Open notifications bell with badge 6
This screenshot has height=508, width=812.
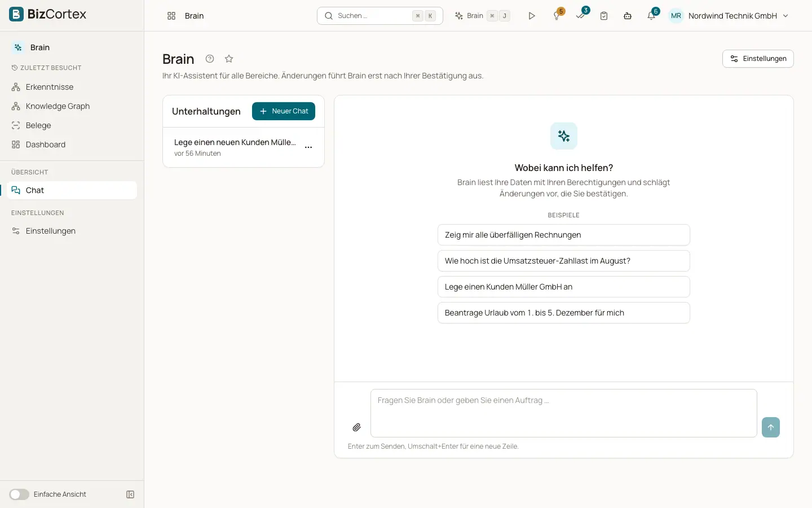coord(651,16)
